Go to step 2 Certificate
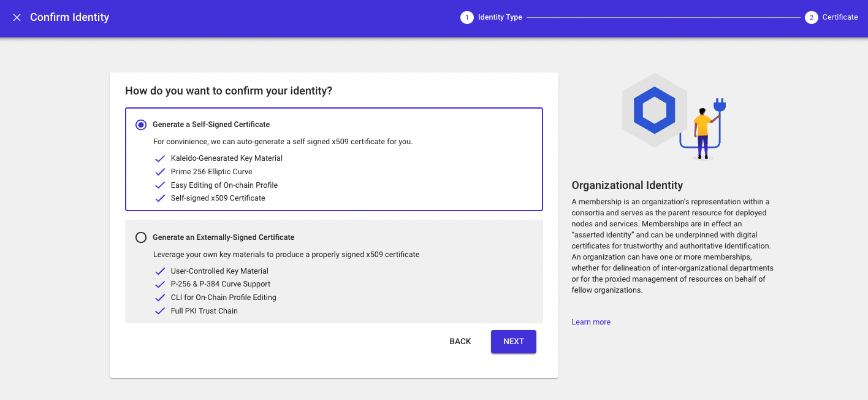The width and height of the screenshot is (868, 400). 831,17
